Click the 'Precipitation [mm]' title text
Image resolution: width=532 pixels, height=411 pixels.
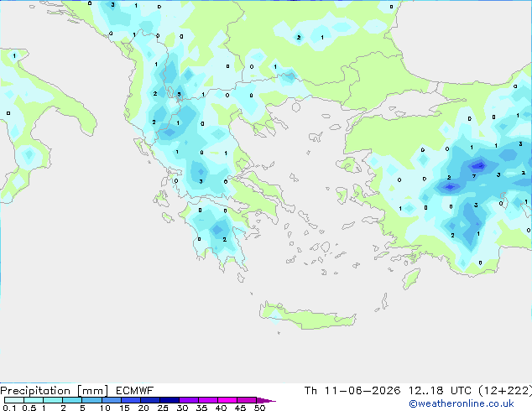[55, 391]
